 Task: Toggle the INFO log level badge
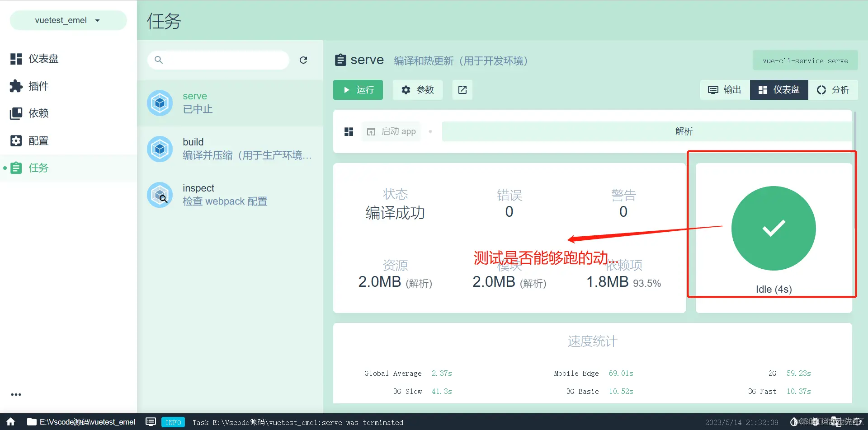coord(173,422)
